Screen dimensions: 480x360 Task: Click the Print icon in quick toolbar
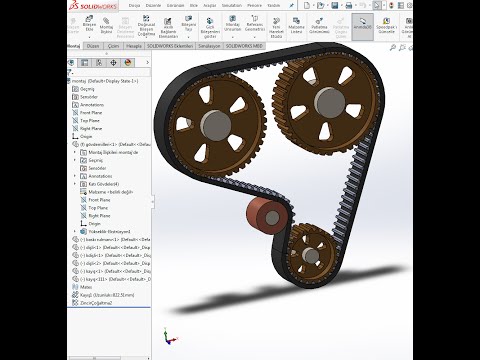(349, 5)
